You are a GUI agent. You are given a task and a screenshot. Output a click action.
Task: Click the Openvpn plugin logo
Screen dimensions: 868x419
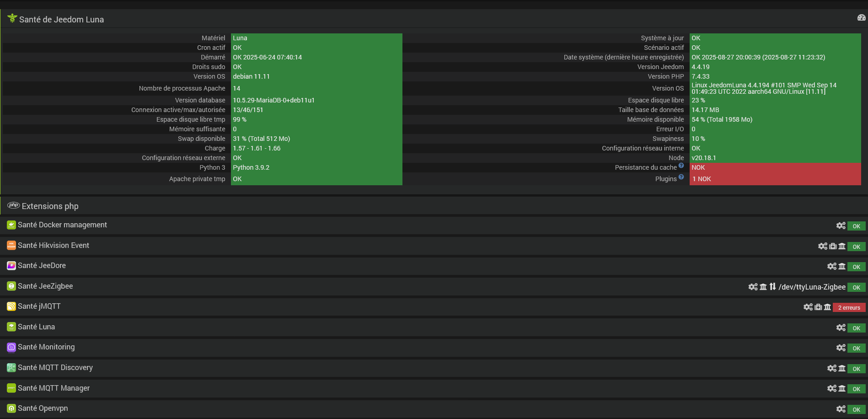[11, 408]
